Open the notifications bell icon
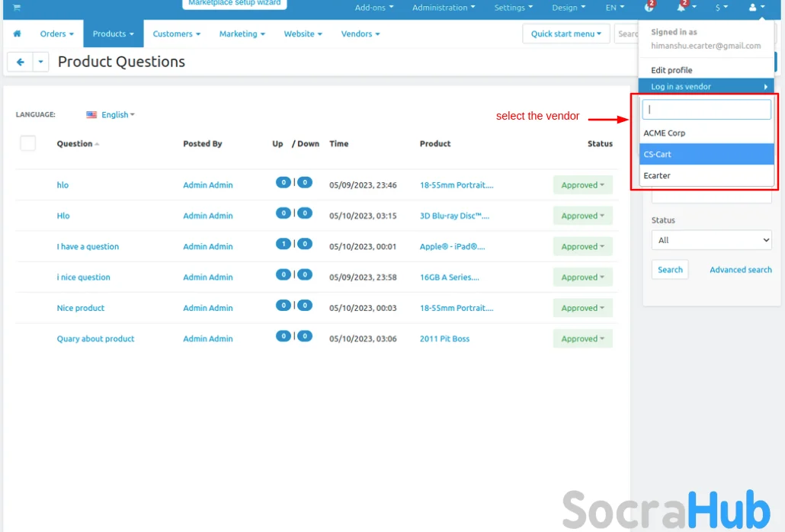Image resolution: width=785 pixels, height=532 pixels. [681, 8]
